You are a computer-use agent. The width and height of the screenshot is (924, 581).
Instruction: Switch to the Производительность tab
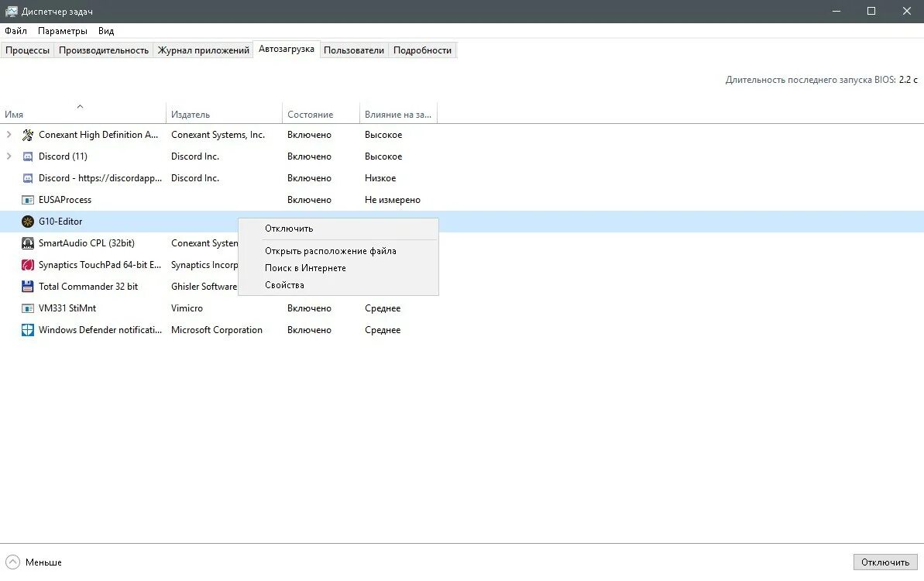[x=104, y=50]
